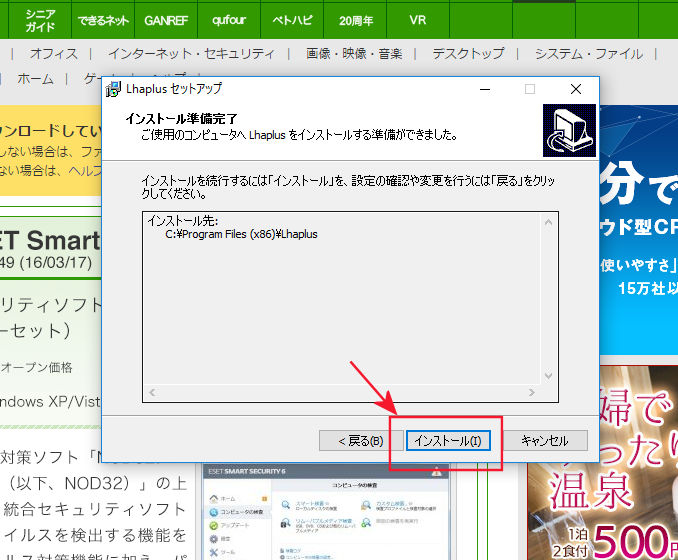Click the up arrow in summary box scrollbar
Screen dimensions: 678x560
(x=548, y=223)
